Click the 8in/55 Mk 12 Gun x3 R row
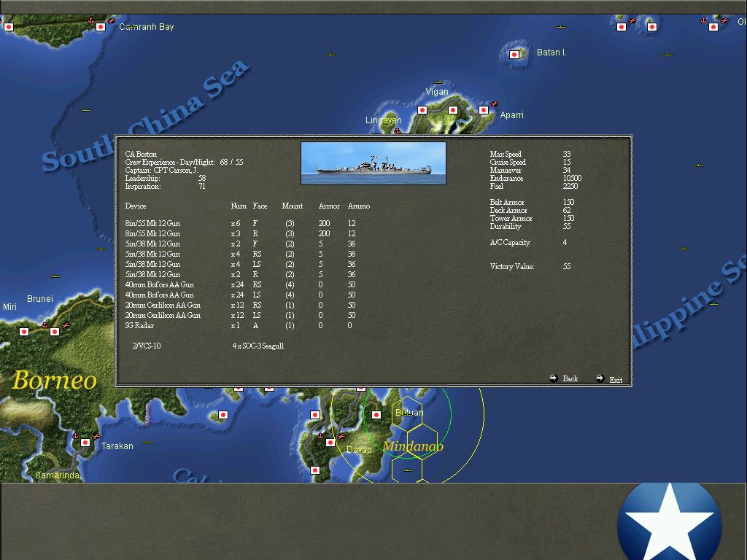Viewport: 747px width, 560px height. (x=241, y=233)
